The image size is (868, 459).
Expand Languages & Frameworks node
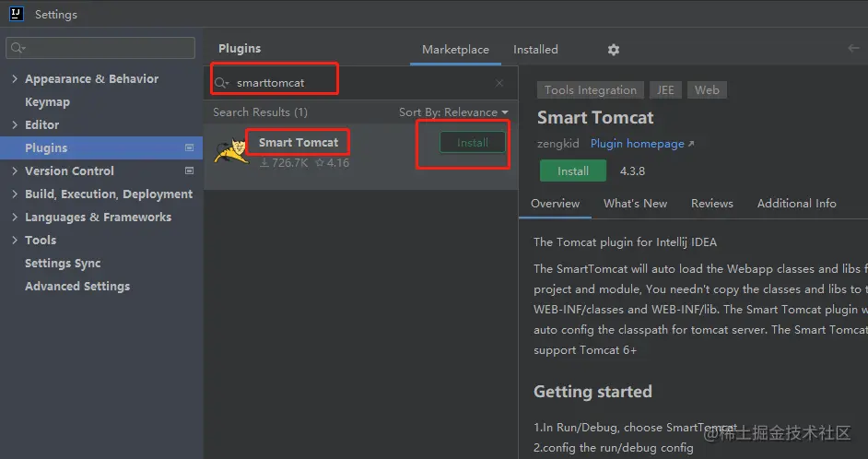(15, 217)
